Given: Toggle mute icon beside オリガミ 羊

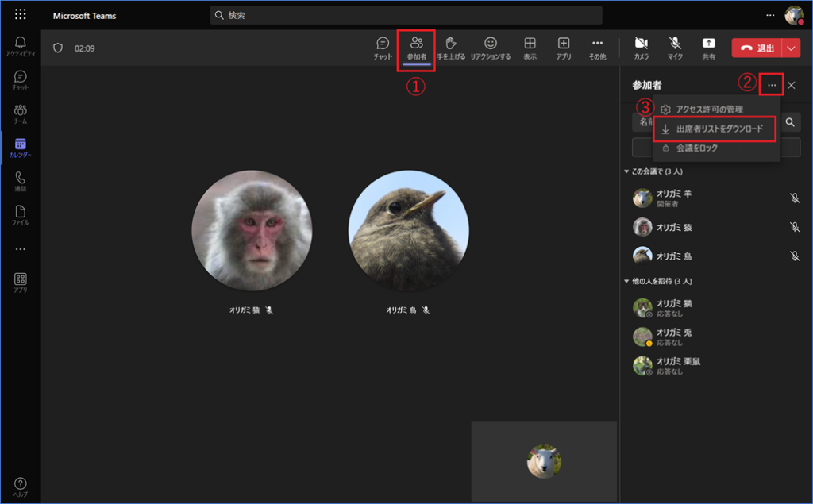Looking at the screenshot, I should [x=795, y=198].
